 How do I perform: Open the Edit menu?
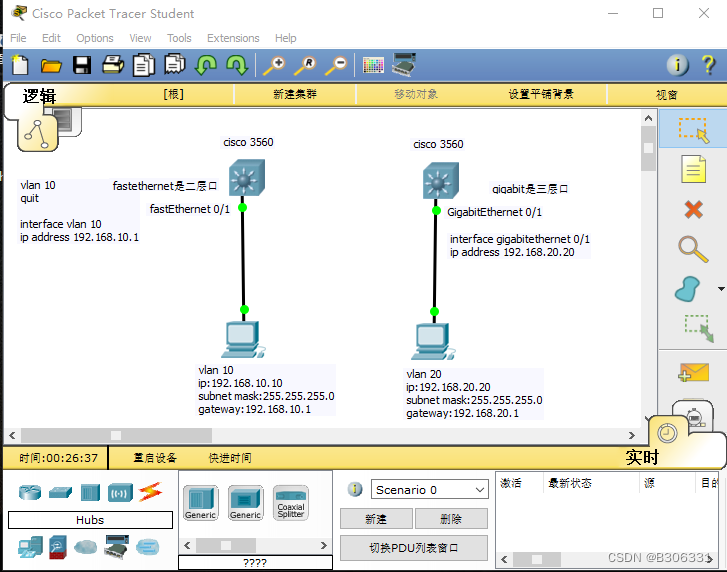pyautogui.click(x=51, y=38)
